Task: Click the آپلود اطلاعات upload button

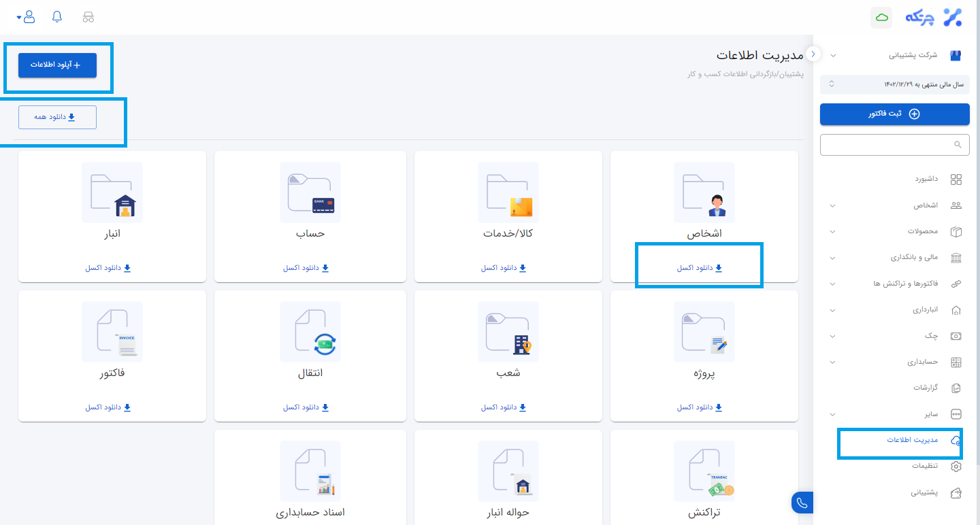Action: (x=57, y=65)
